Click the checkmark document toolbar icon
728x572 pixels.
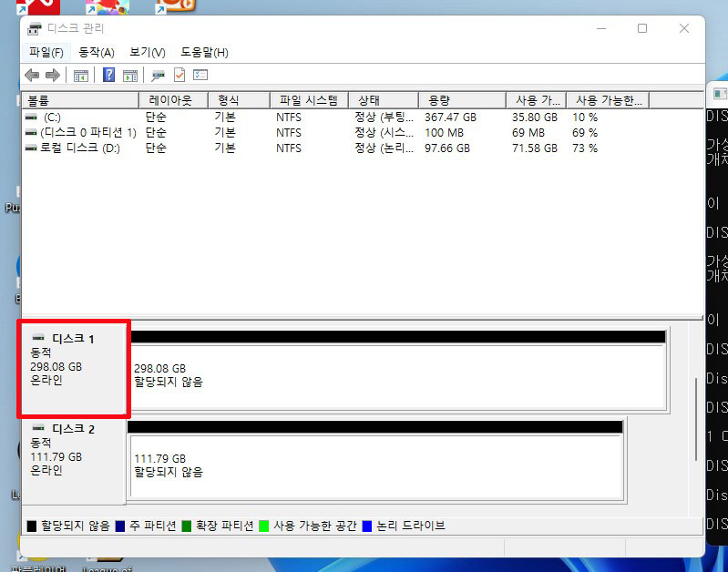(179, 75)
